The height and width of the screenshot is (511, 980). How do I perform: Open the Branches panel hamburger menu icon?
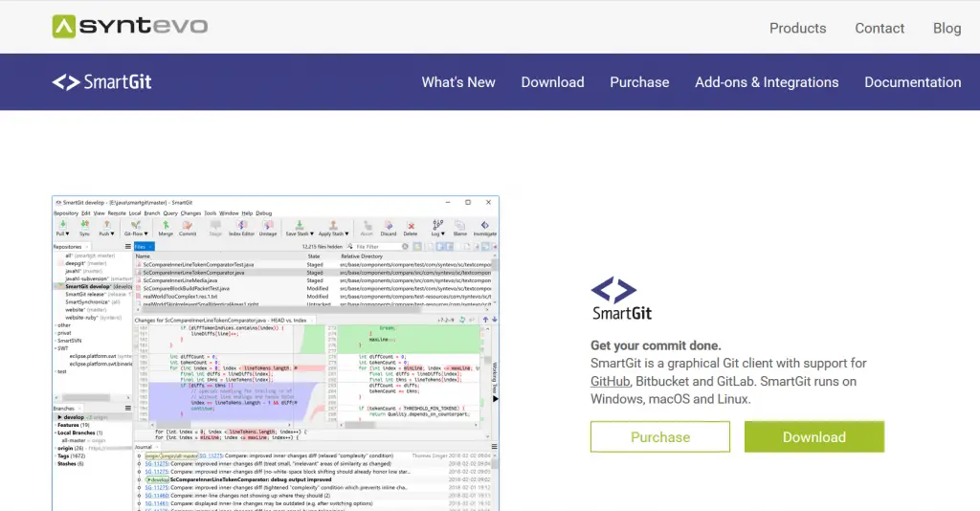(128, 409)
